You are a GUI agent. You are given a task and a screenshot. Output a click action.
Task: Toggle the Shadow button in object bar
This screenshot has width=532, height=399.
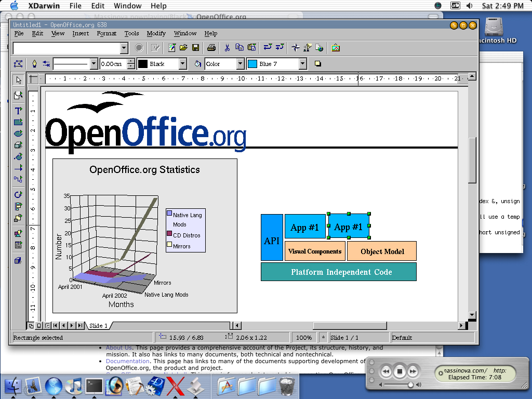318,64
